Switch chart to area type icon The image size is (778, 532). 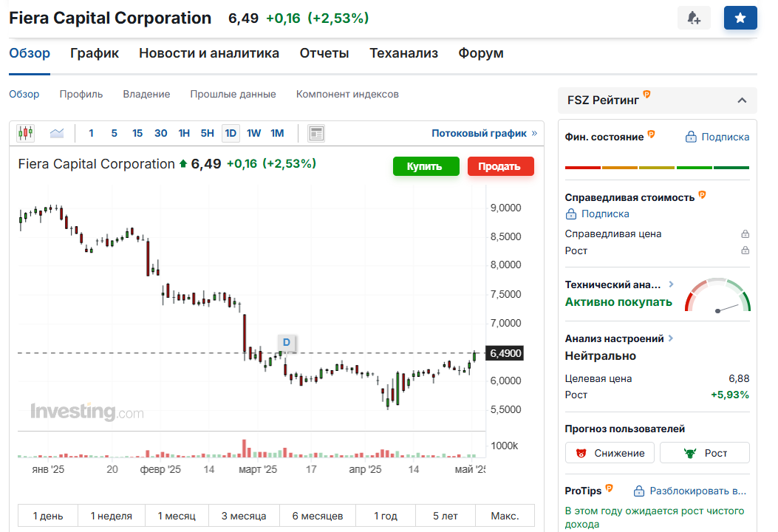point(57,133)
